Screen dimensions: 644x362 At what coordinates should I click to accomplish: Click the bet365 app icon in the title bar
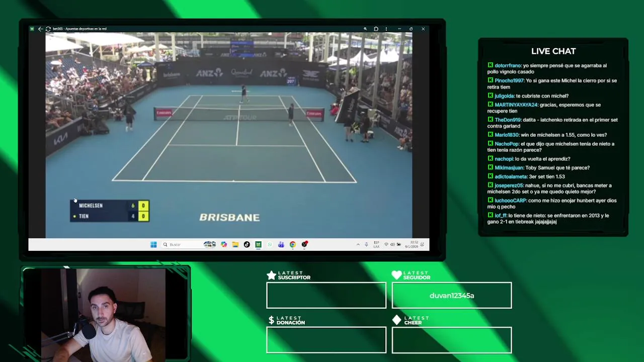[32, 29]
